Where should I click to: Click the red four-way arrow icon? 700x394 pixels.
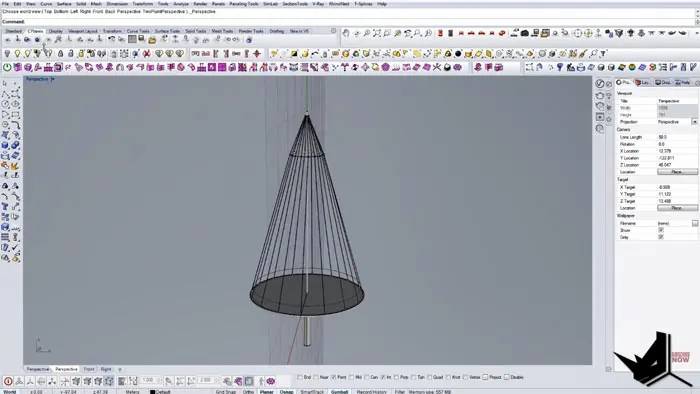pos(257,54)
